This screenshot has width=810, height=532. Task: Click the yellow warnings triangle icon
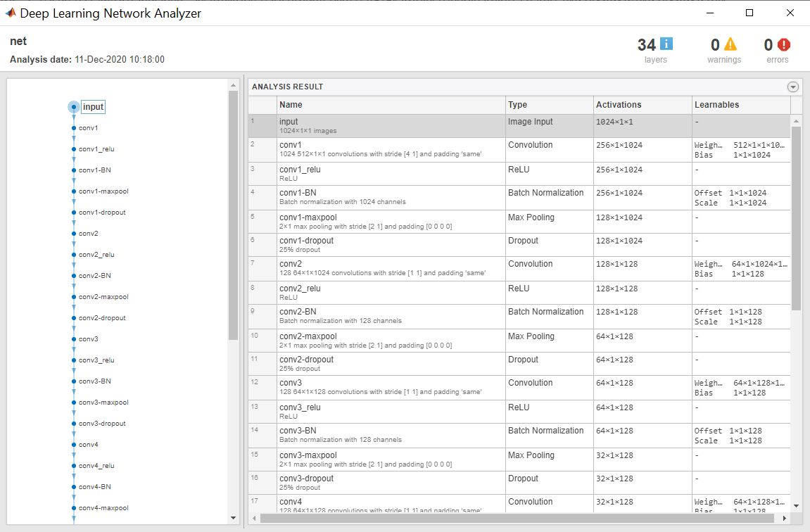(730, 44)
